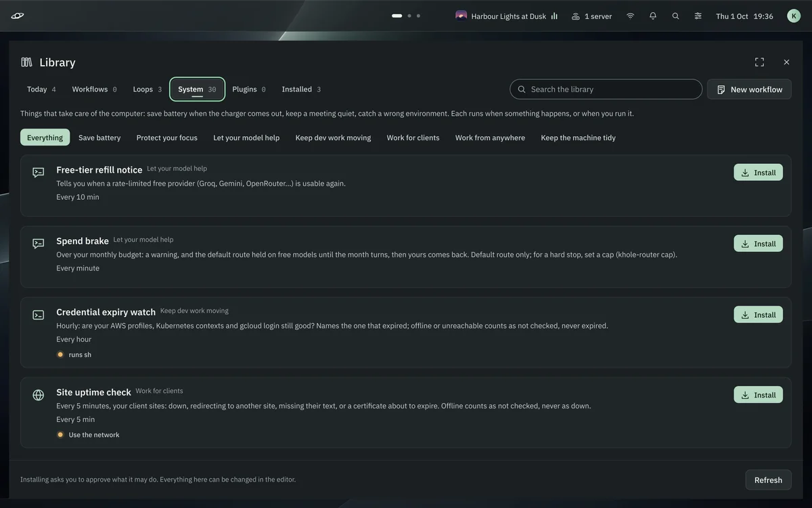812x508 pixels.
Task: Open the Wi-Fi menu in top bar
Action: pyautogui.click(x=630, y=16)
